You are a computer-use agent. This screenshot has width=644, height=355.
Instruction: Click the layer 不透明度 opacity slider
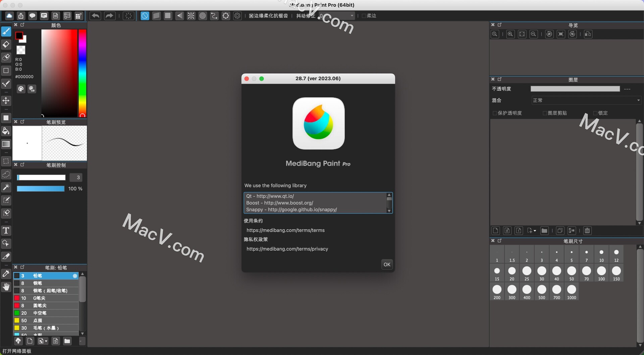575,89
